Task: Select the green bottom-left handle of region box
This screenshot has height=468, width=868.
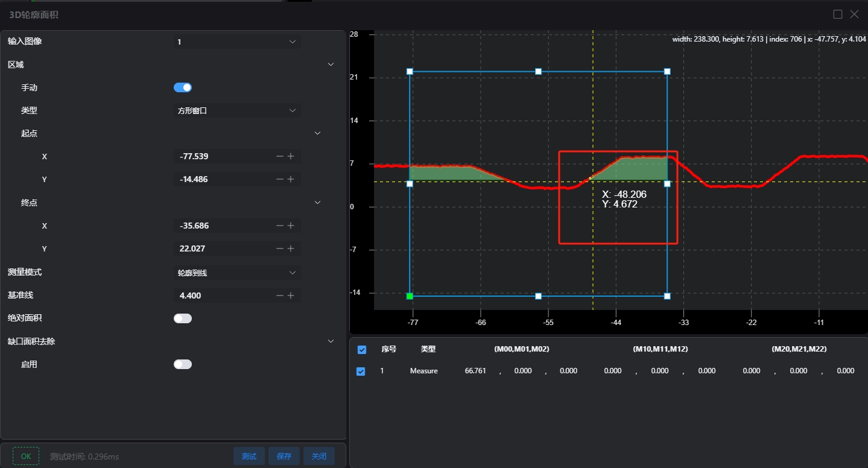Action: point(410,296)
